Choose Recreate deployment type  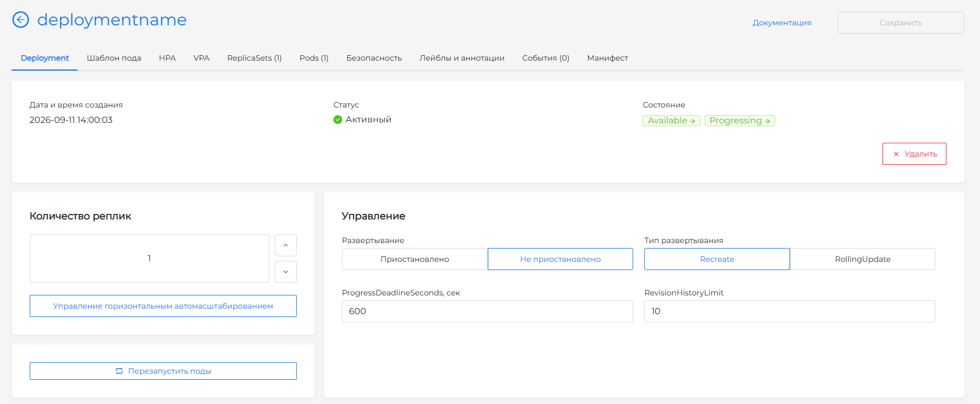point(717,259)
